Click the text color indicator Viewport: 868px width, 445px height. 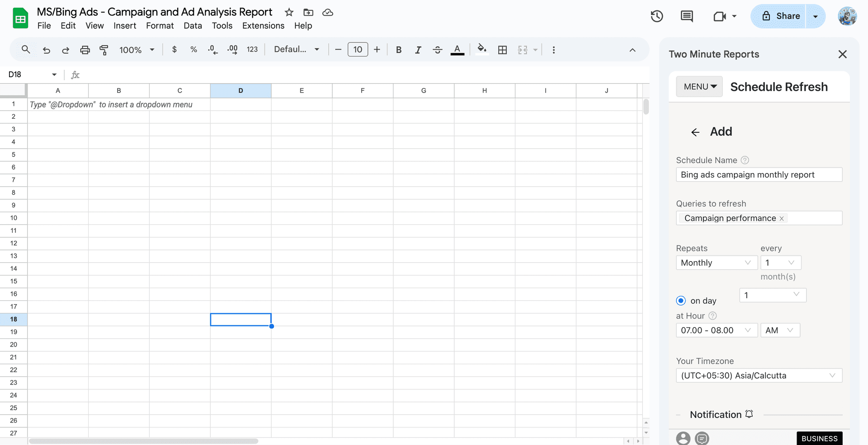pos(457,50)
